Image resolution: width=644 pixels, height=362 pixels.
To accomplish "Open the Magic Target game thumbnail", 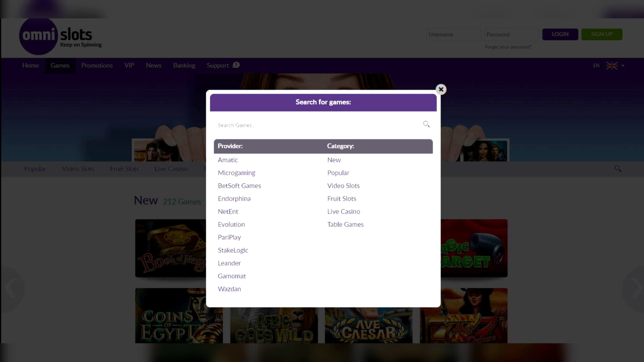I will point(474,248).
